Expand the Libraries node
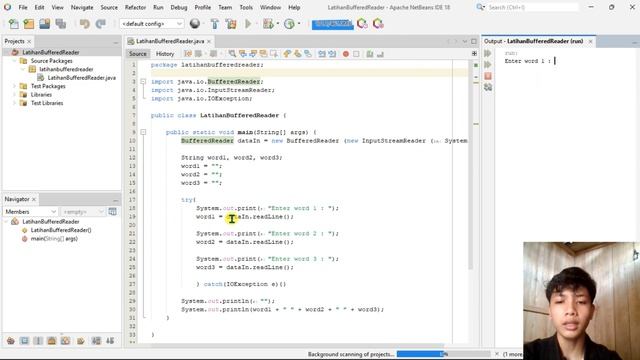 (15, 95)
